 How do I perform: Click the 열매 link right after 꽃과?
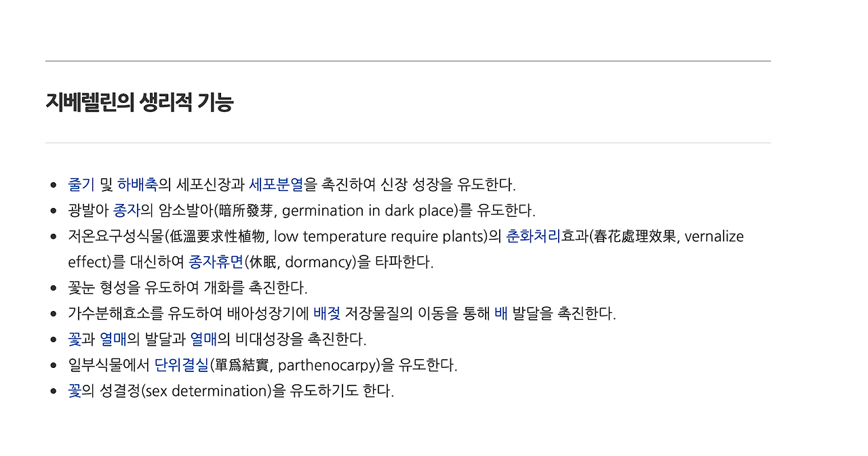[113, 339]
